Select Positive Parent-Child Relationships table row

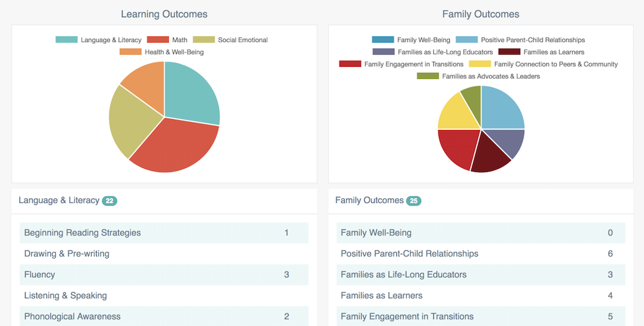tap(480, 254)
